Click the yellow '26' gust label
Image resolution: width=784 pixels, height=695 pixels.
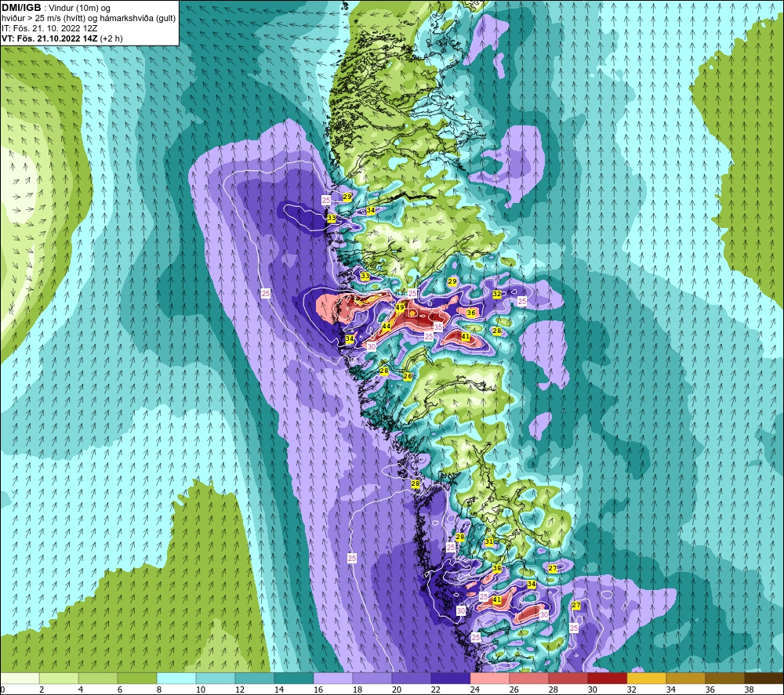click(x=408, y=376)
